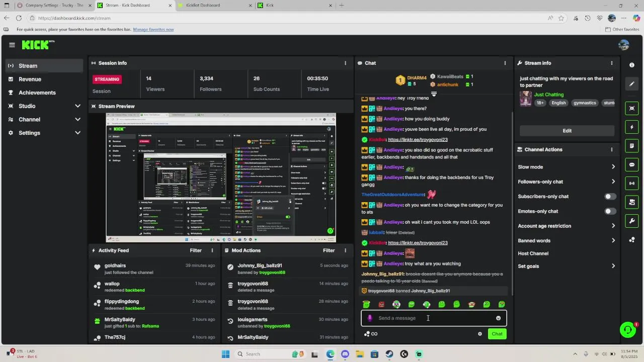The width and height of the screenshot is (644, 362).
Task: Open the green support headset chat bubble
Action: click(x=628, y=330)
